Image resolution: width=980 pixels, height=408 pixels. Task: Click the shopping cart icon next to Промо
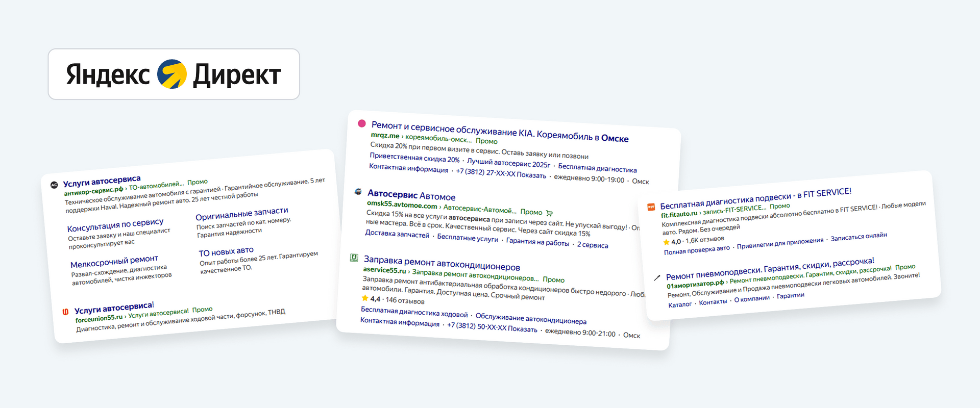pyautogui.click(x=549, y=213)
